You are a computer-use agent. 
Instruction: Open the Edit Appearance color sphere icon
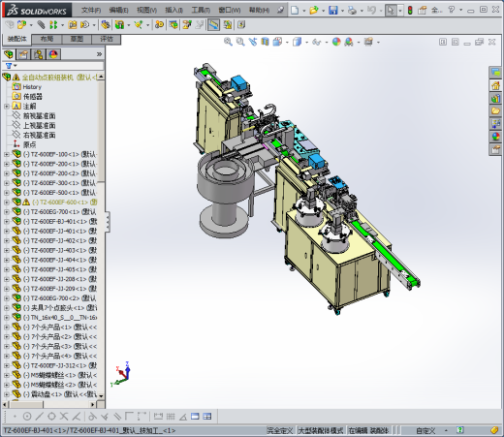coord(336,42)
